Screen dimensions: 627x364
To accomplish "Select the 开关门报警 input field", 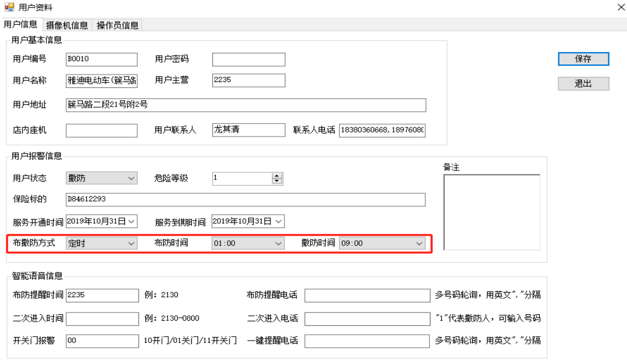I will coord(101,341).
